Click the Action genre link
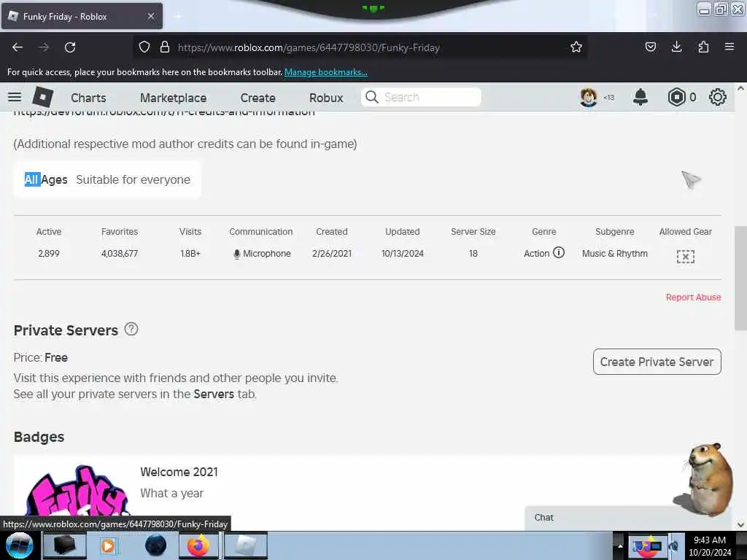The height and width of the screenshot is (560, 747). (536, 253)
